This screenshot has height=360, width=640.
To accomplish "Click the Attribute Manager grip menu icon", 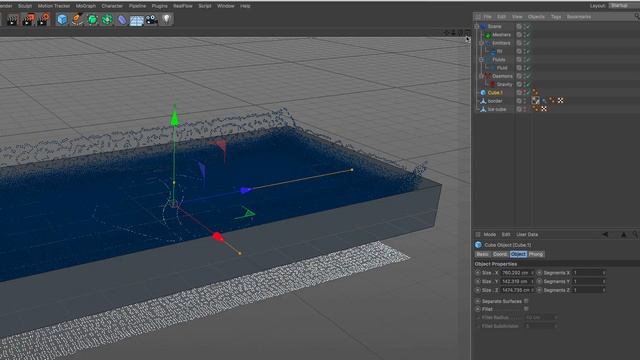I will click(478, 234).
